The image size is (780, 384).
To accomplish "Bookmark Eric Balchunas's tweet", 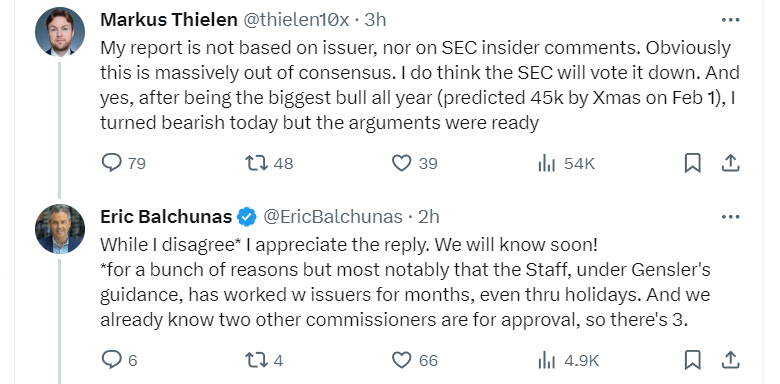I will tap(692, 359).
